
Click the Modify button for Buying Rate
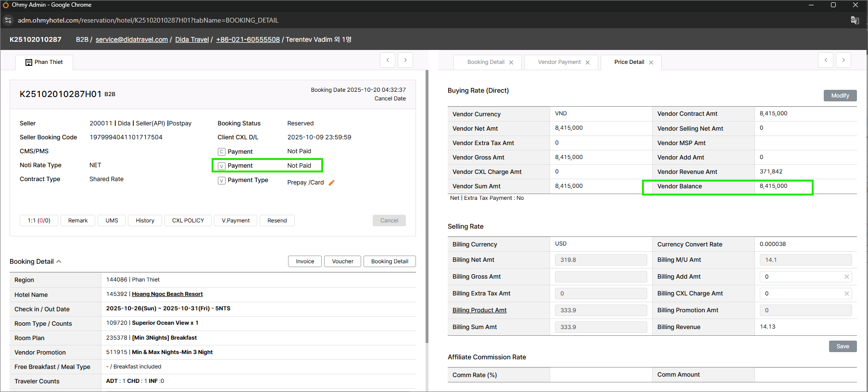coord(840,96)
